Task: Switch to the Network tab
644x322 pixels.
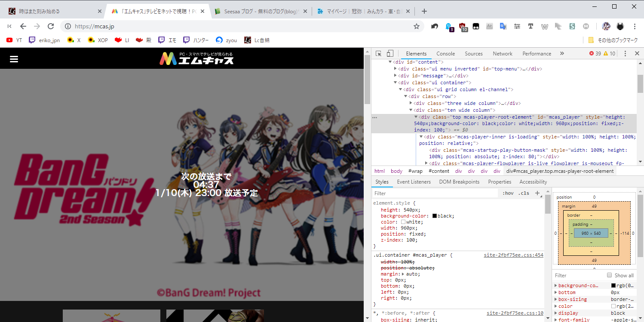Action: (x=503, y=54)
